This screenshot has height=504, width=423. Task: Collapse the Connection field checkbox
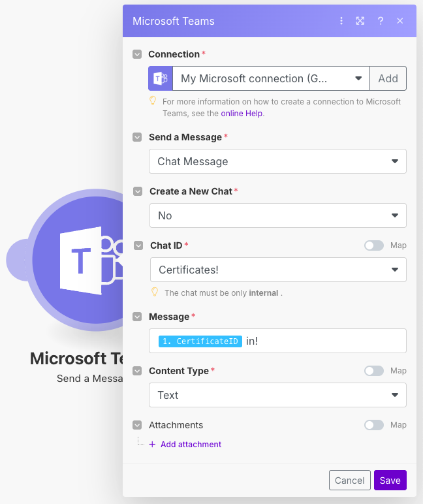137,54
